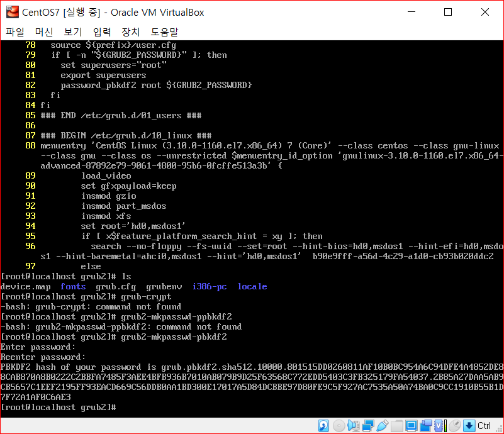
Task: Click the shared folders status icon
Action: point(396,426)
